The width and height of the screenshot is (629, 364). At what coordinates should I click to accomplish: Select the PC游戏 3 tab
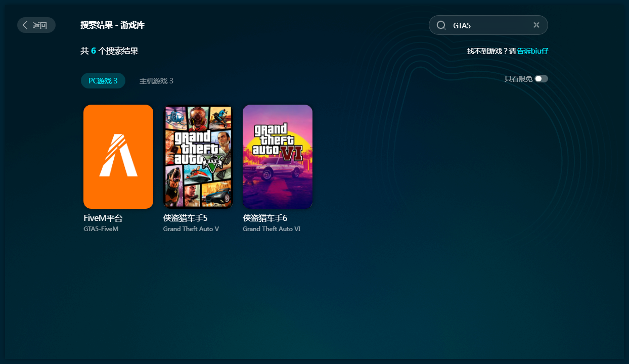pyautogui.click(x=103, y=81)
